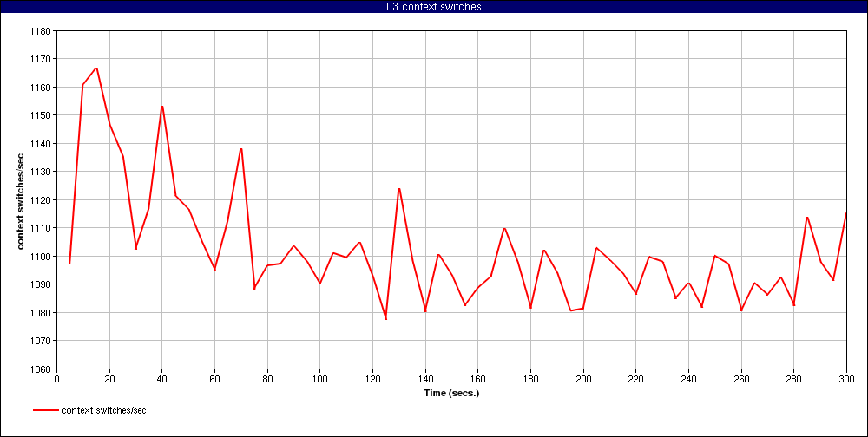The width and height of the screenshot is (868, 437).
Task: Click the 80 x-axis tick label
Action: 267,380
